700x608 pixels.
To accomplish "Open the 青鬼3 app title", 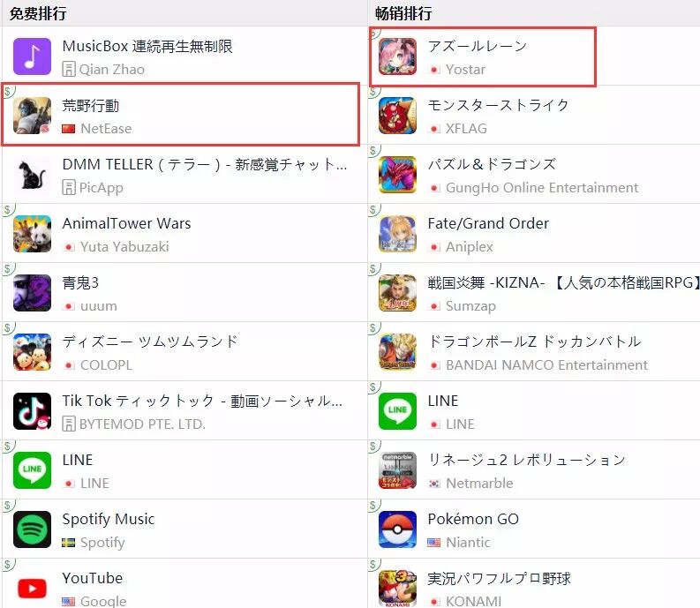I will pos(80,282).
